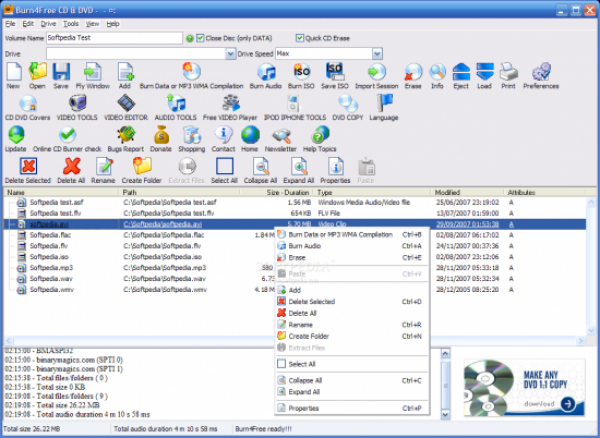Click the Online CD Burner check icon
The image size is (600, 438).
click(69, 137)
